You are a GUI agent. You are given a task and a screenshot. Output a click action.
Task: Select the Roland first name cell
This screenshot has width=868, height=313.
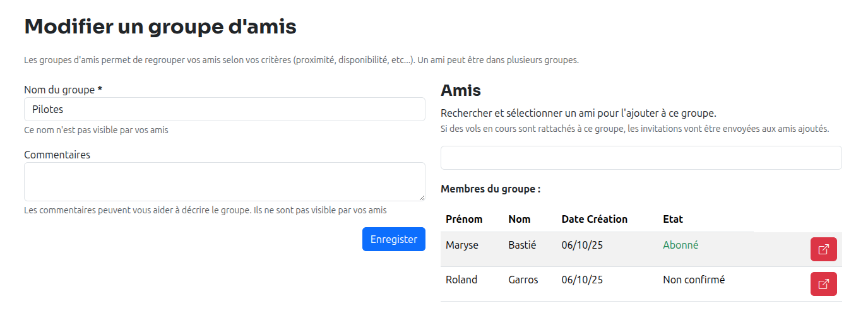[461, 280]
